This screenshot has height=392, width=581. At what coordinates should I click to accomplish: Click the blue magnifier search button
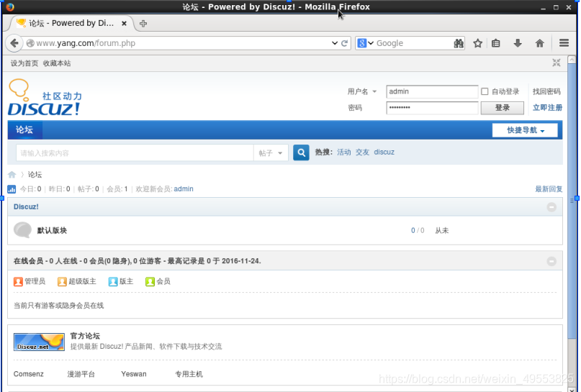pos(301,152)
